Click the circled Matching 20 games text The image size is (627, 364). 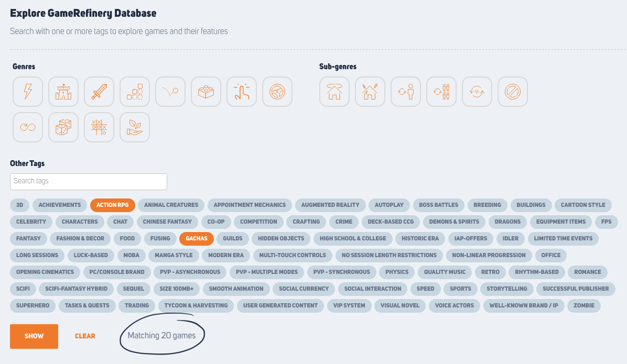pyautogui.click(x=161, y=335)
